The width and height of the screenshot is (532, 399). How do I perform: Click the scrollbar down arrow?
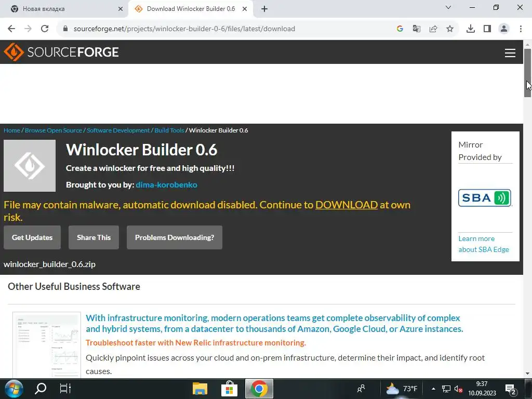[x=528, y=374]
